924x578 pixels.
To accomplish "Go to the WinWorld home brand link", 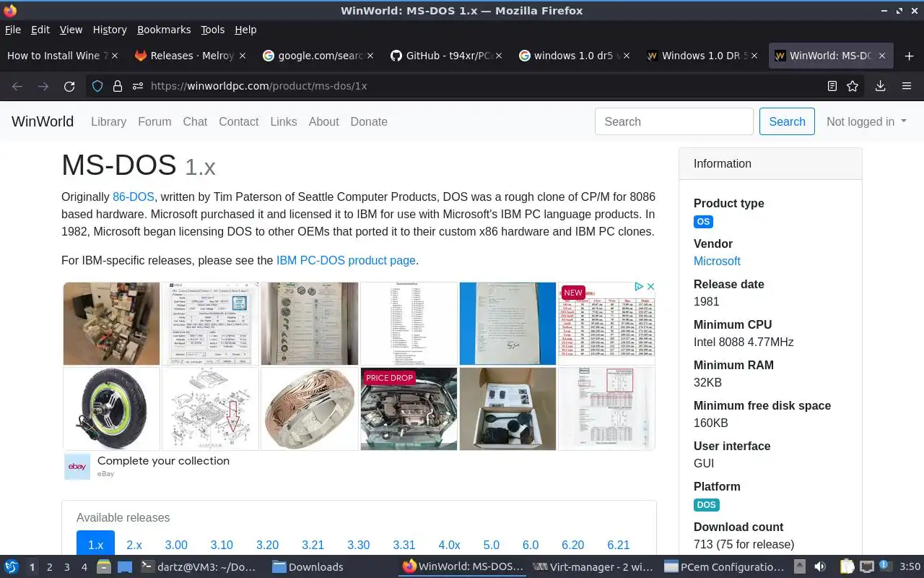I will coord(43,121).
